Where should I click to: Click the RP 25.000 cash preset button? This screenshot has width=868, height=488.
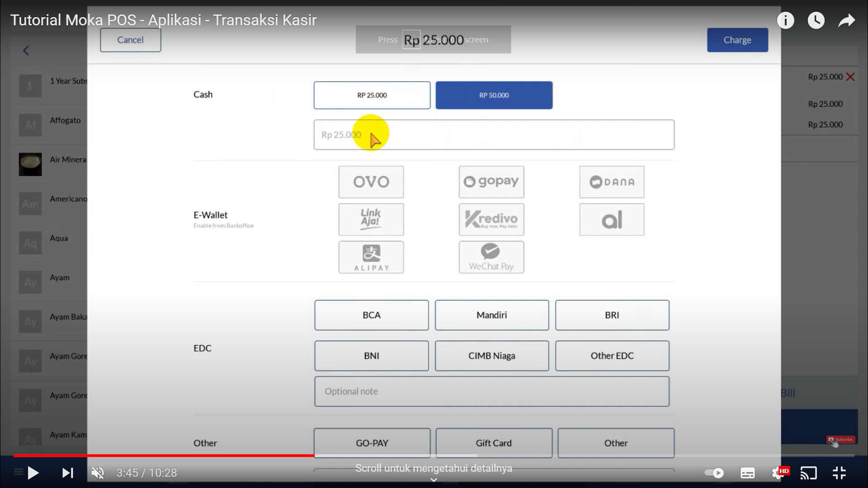(x=372, y=95)
